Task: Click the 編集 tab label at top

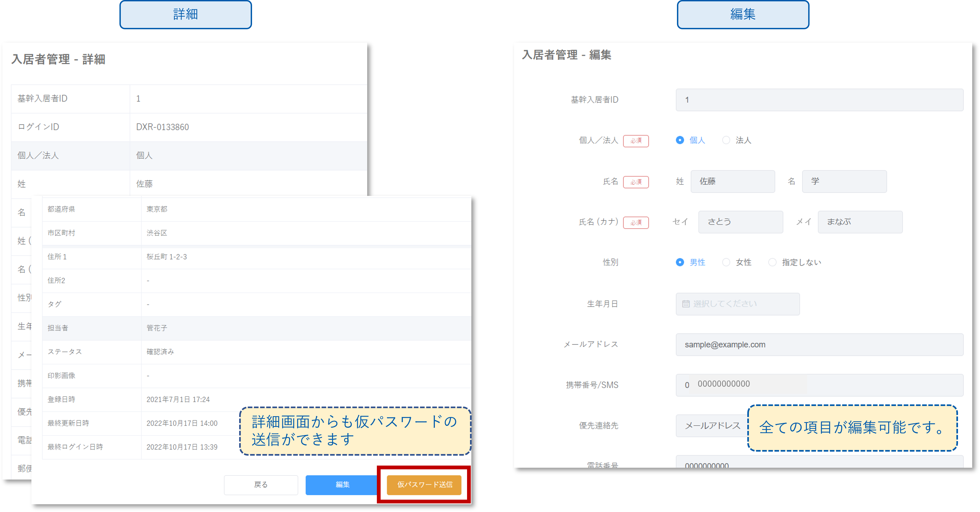Action: point(743,14)
